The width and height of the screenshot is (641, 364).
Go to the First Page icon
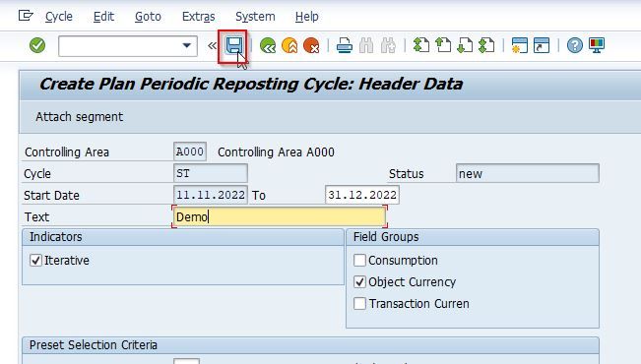421,45
